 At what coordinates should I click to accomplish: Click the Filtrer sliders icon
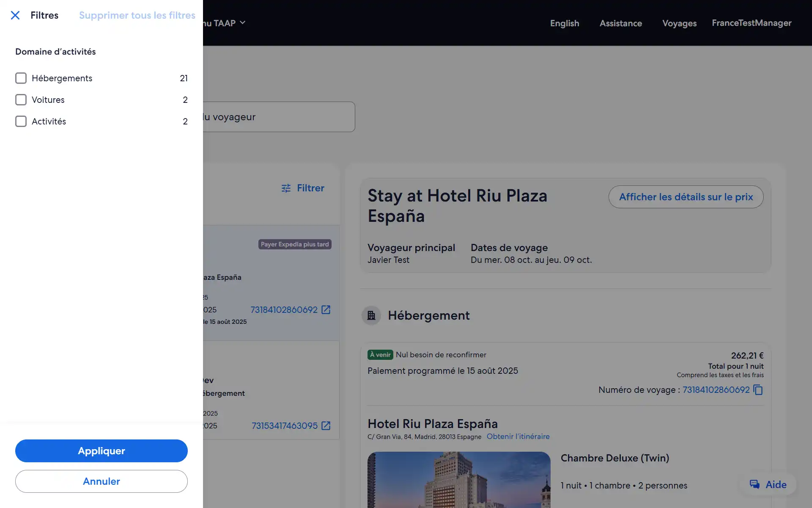point(286,188)
